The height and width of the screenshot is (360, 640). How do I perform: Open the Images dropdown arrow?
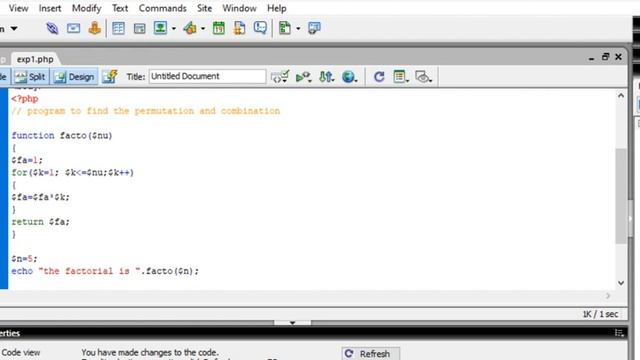174,29
